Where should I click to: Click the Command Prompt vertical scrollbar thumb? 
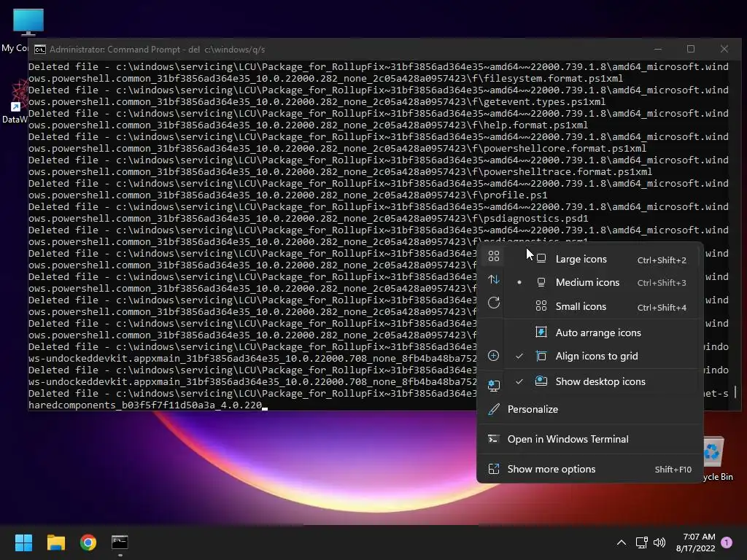tap(735, 392)
